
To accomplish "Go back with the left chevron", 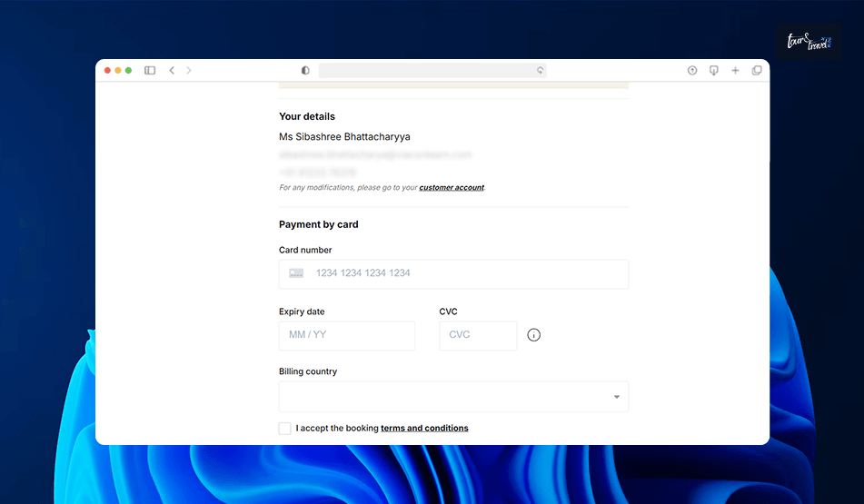I will coord(172,71).
